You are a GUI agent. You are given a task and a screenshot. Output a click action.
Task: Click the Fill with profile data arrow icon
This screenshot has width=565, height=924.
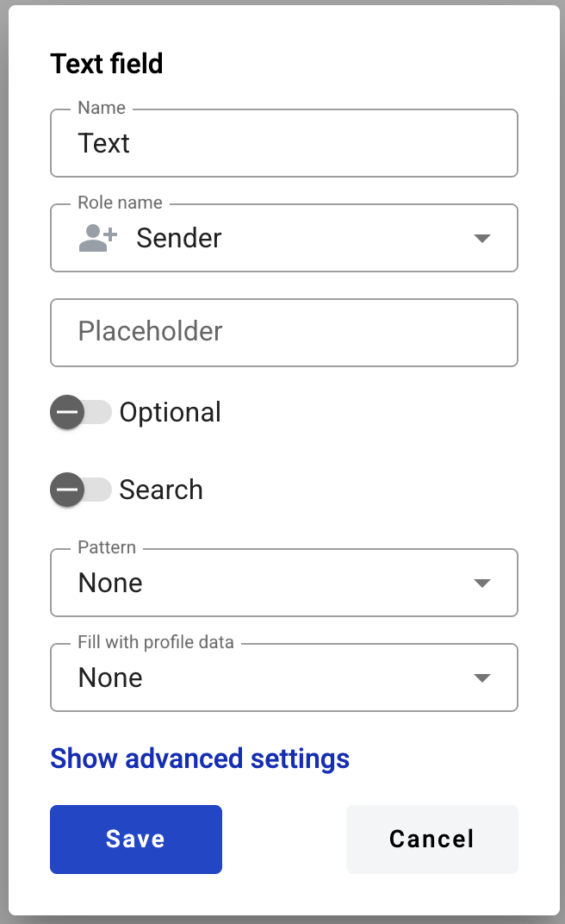coord(482,677)
